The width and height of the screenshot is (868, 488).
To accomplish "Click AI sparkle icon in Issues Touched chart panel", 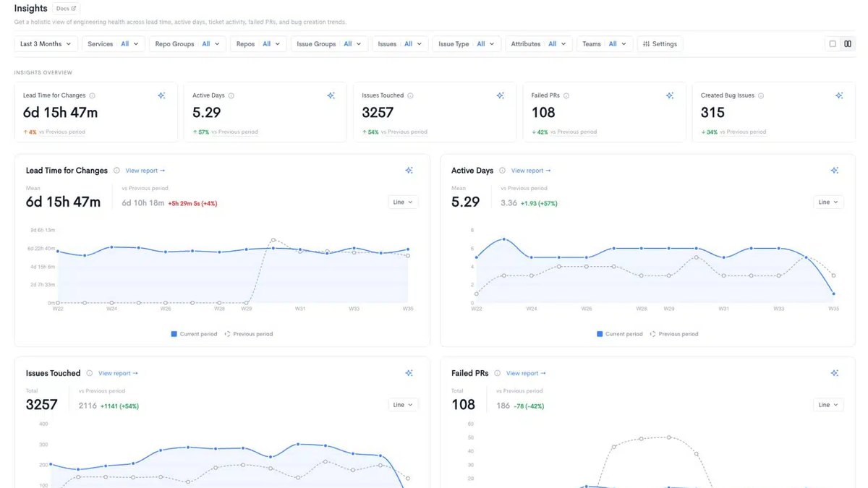I will point(409,373).
